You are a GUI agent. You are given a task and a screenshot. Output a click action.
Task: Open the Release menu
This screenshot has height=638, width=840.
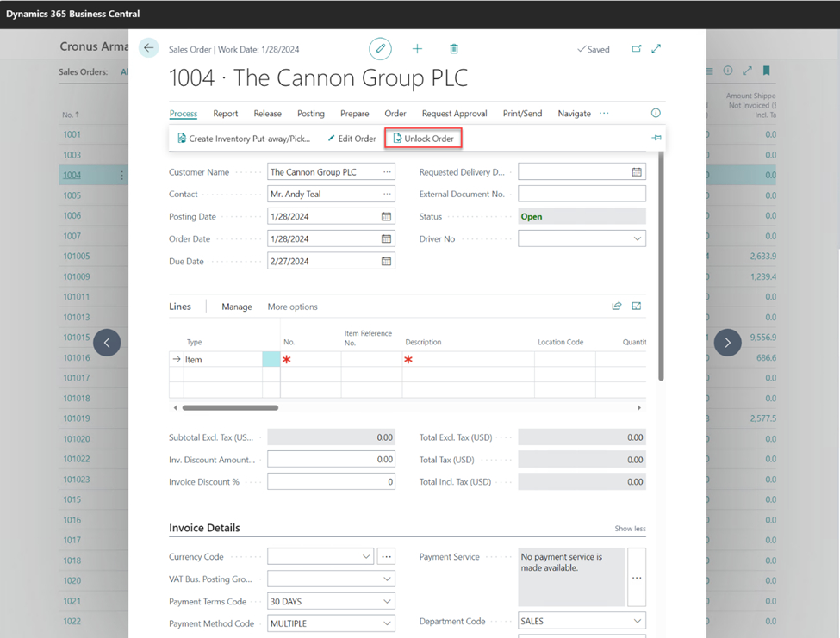click(267, 114)
